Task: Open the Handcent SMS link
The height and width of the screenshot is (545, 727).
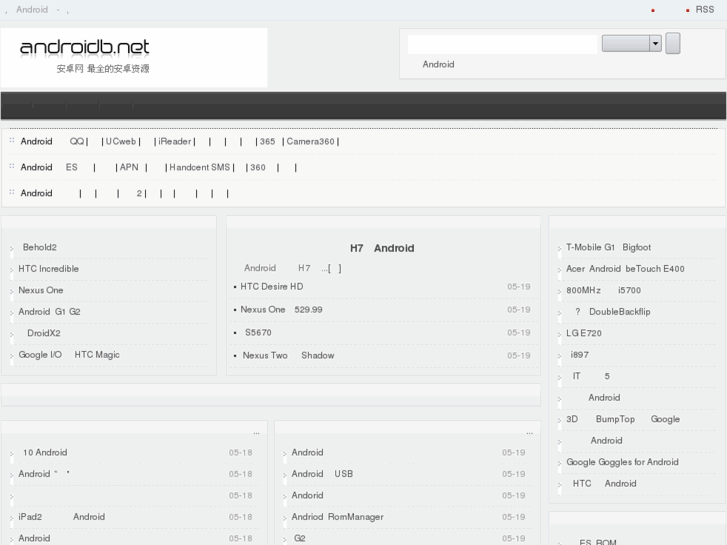Action: coord(199,167)
